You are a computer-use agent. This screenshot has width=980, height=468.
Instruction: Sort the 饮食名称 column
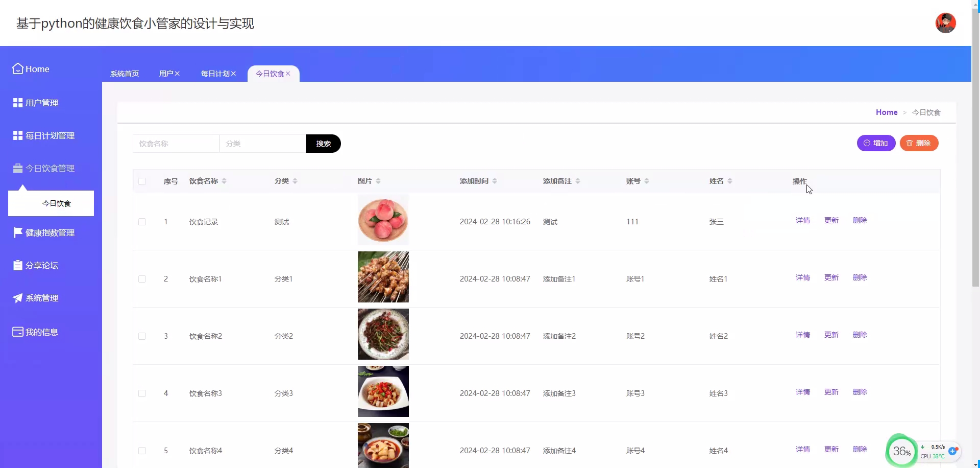pos(225,180)
